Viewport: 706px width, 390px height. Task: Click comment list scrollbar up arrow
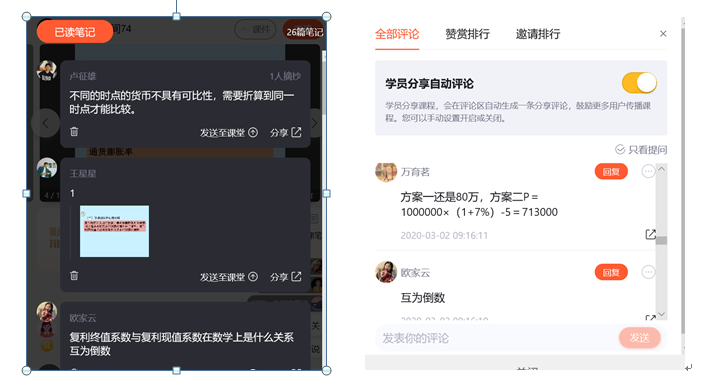(x=661, y=169)
